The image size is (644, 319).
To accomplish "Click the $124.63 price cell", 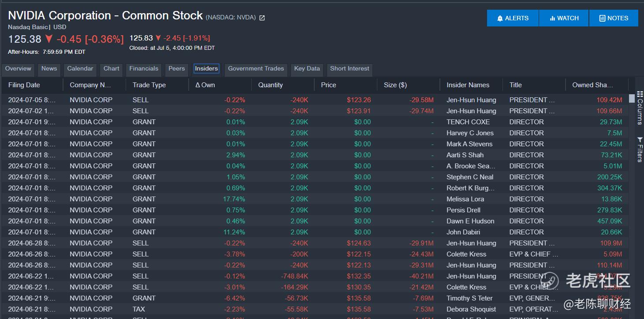I will tap(359, 243).
